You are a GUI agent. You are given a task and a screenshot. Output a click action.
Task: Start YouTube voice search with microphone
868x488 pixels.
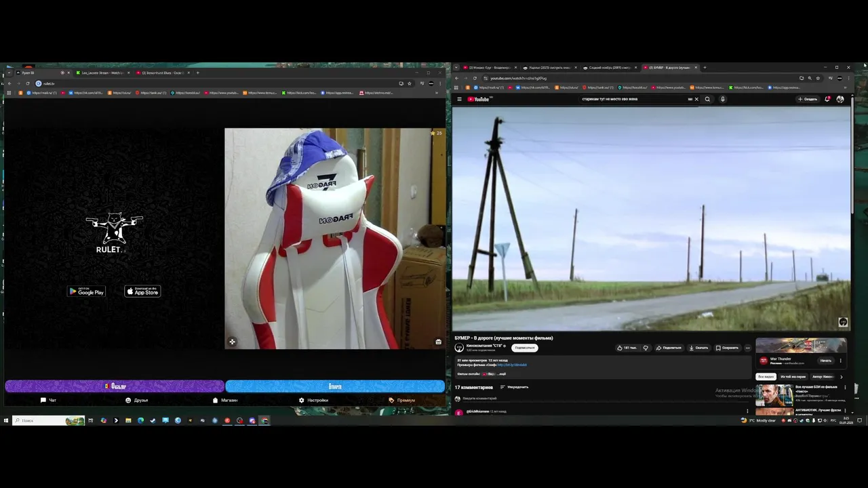(722, 99)
